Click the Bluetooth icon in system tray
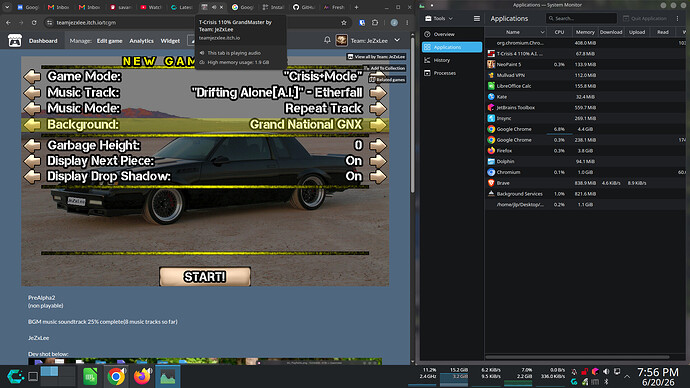The image size is (690, 388). click(606, 382)
